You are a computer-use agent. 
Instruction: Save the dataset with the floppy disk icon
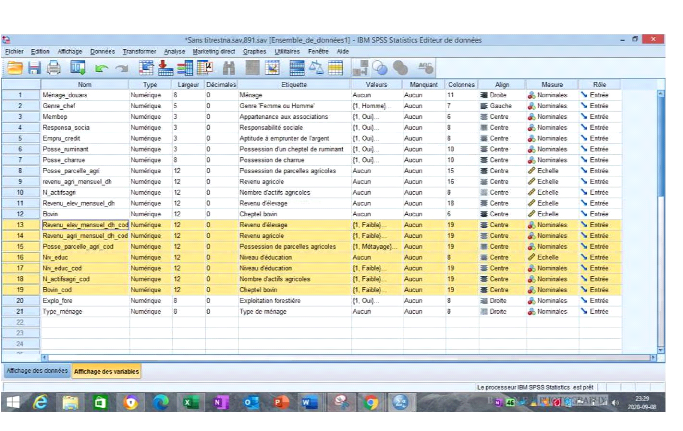point(35,68)
